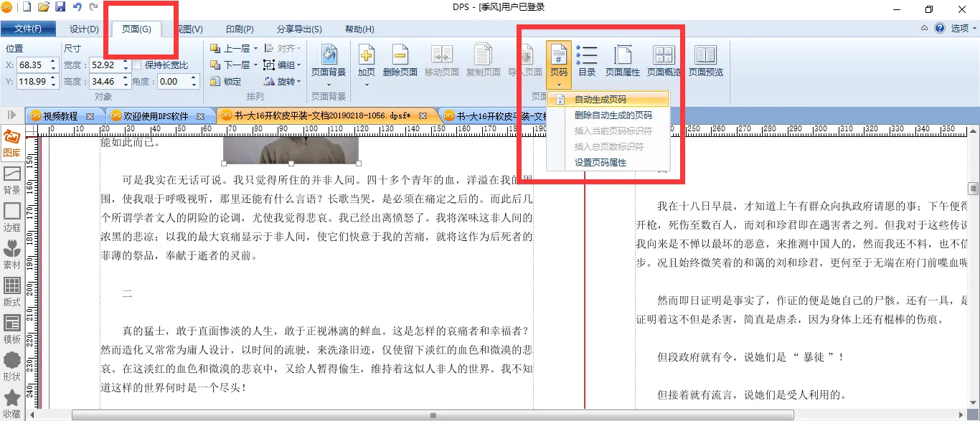Open the 图库 gallery sidebar panel

[11, 143]
